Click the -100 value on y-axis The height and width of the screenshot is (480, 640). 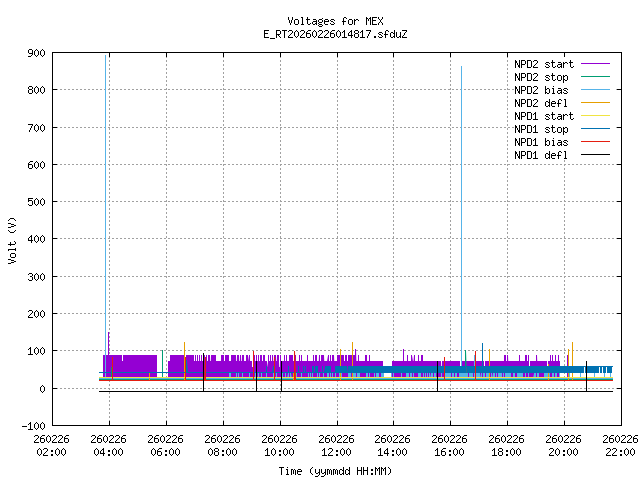click(33, 426)
